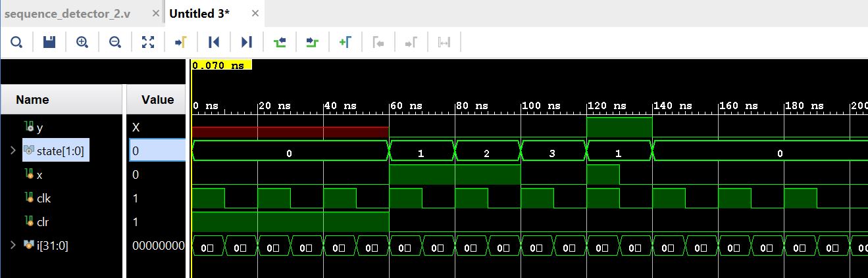868x278 pixels.
Task: Close the Untitled 3* tab
Action: pyautogui.click(x=255, y=14)
